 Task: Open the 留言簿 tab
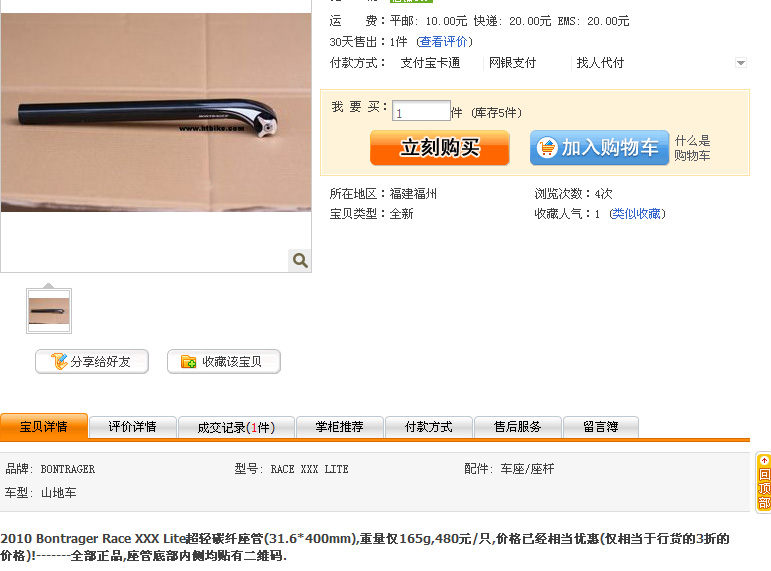click(x=601, y=427)
